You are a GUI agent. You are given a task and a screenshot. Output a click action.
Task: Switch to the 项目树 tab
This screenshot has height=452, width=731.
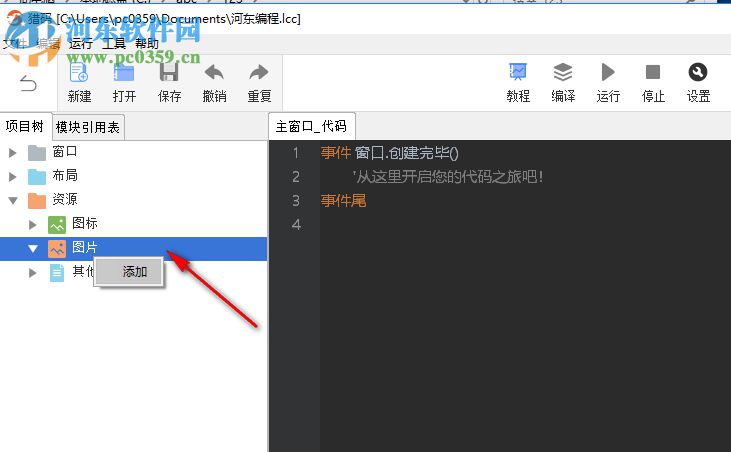click(x=25, y=126)
